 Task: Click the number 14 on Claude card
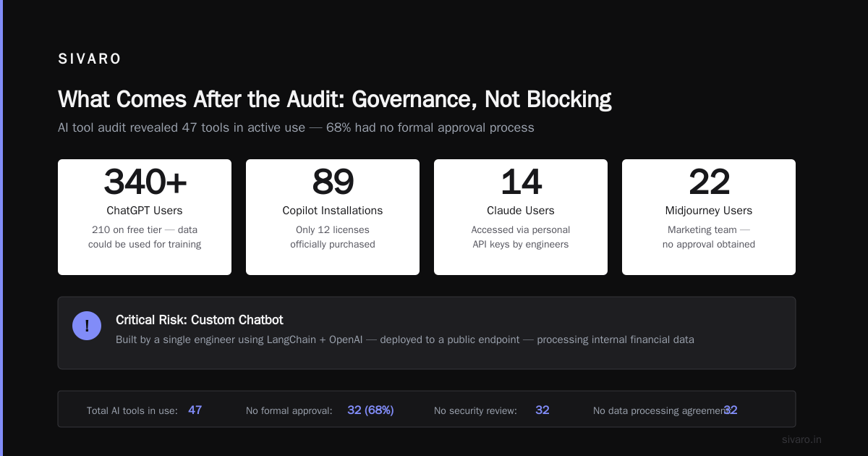coord(521,182)
